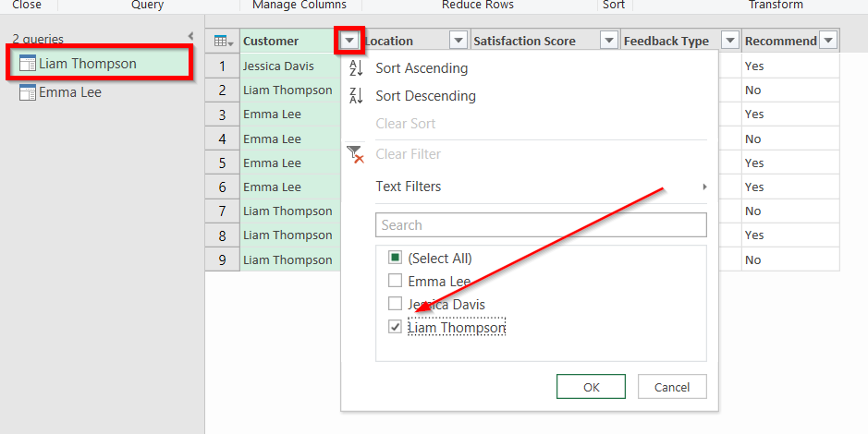Click the Clear Filter funnel icon

[x=355, y=154]
